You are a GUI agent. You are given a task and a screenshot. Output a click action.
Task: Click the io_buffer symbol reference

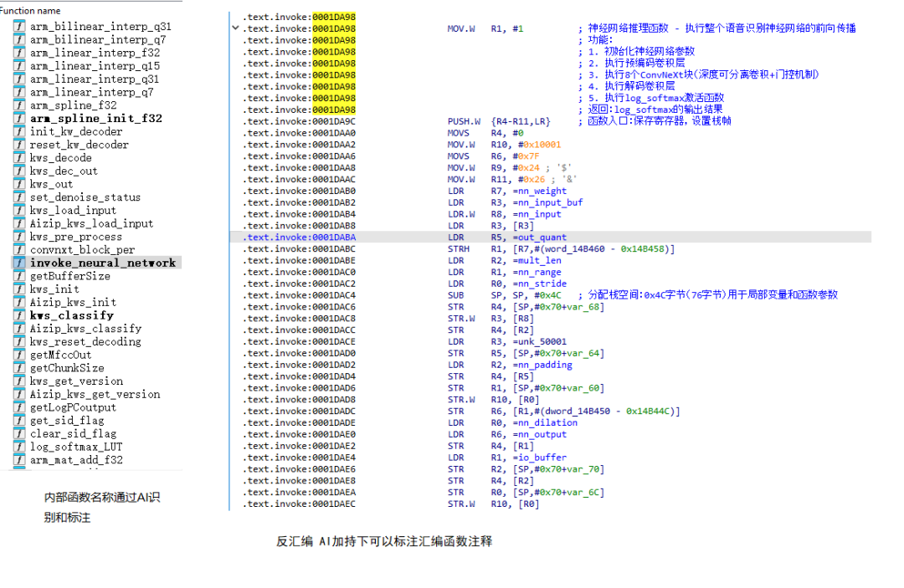542,458
